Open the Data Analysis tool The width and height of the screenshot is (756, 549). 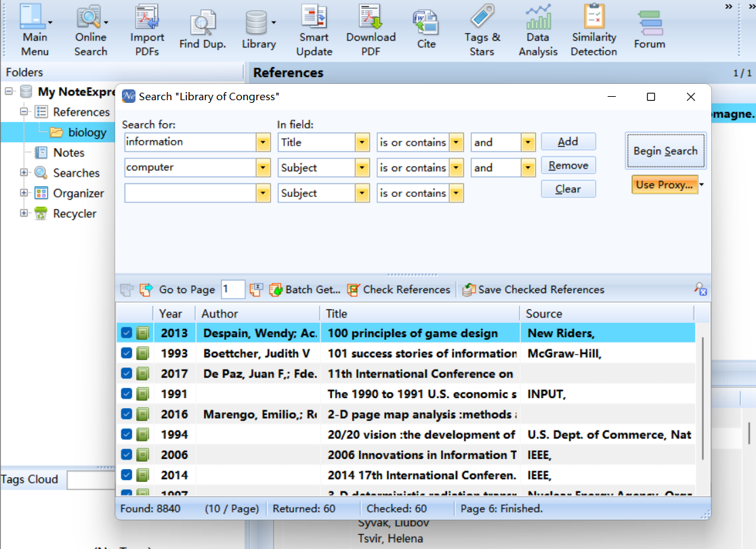click(538, 30)
